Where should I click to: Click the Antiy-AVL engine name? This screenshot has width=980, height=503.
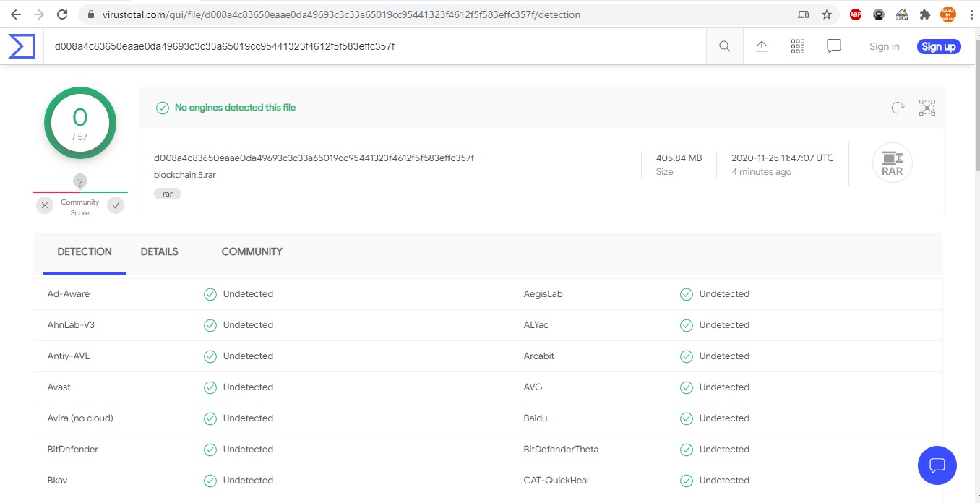(69, 356)
